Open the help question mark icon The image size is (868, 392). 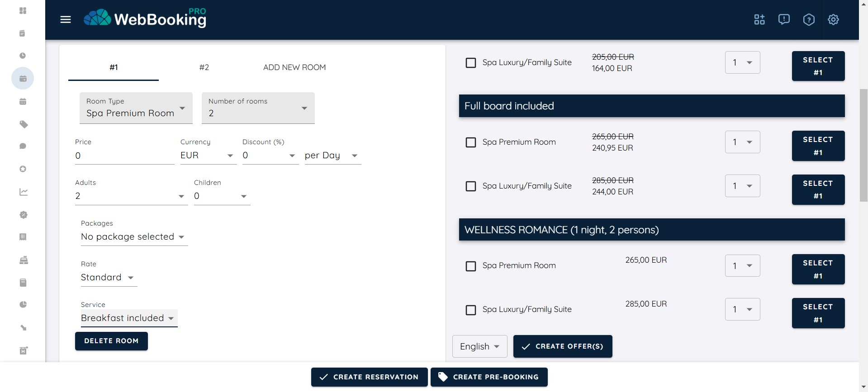[x=808, y=19]
